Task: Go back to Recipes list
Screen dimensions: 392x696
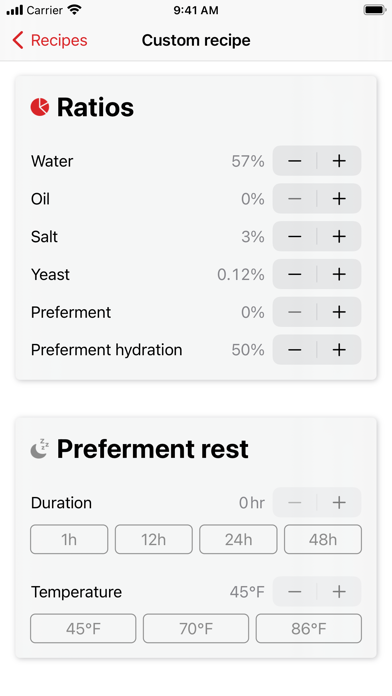Action: [50, 40]
